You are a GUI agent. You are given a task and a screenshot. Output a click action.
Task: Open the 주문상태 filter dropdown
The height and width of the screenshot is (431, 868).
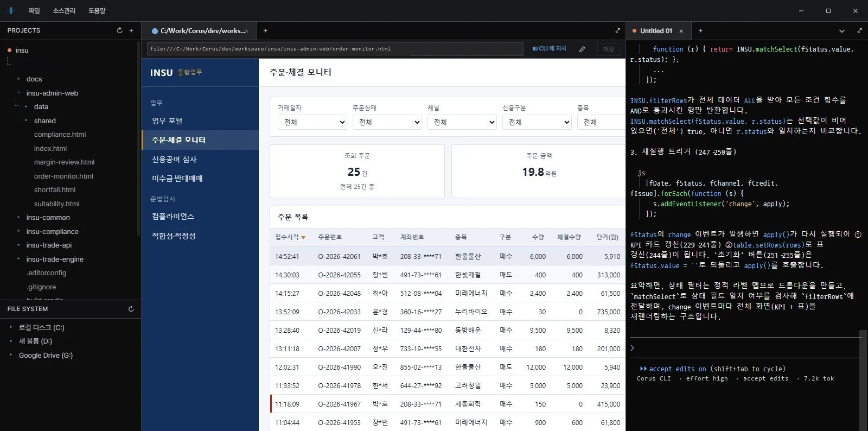coord(387,122)
